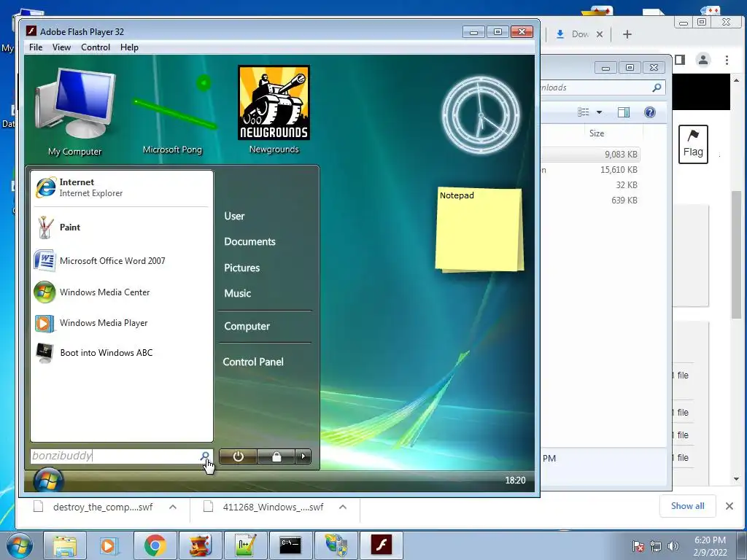
Task: Click the start menu search magnifier
Action: tap(205, 456)
